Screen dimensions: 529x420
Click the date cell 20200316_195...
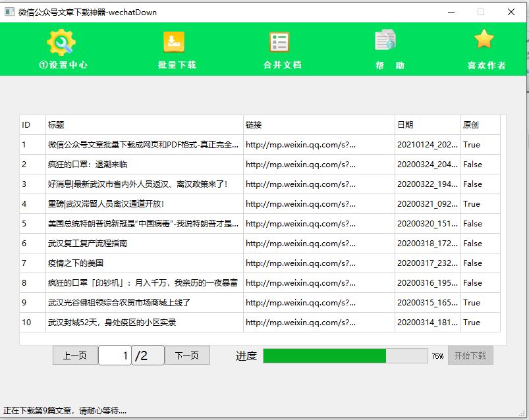pos(428,283)
